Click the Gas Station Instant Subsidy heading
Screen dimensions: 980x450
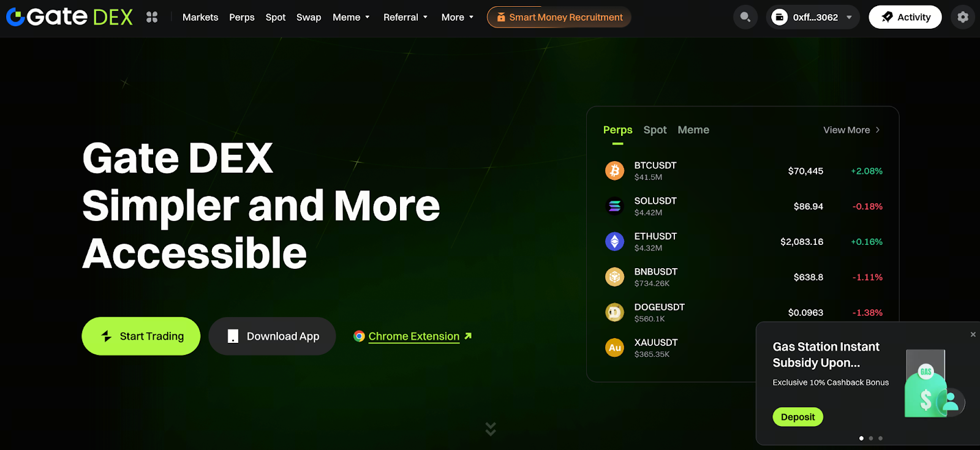[826, 354]
